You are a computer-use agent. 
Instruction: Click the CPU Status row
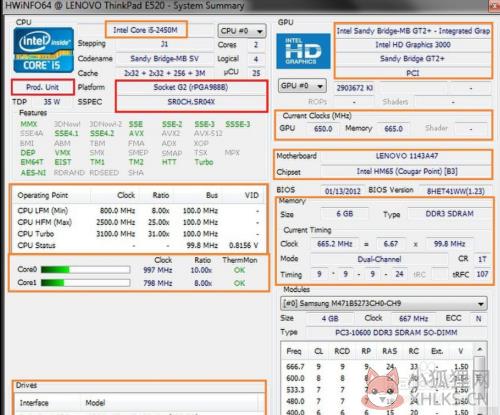[139, 246]
